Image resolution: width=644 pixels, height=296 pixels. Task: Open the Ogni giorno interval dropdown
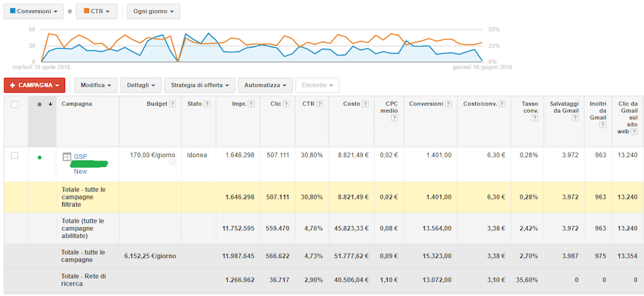tap(153, 12)
